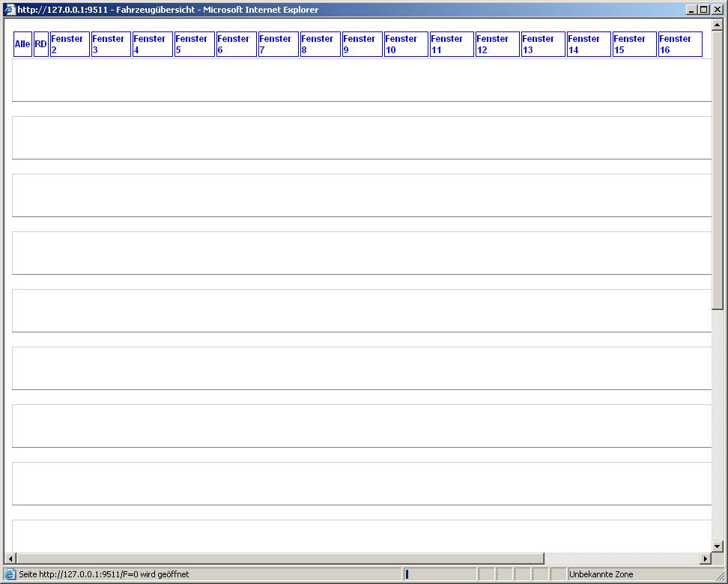Open the RD tab
The width and height of the screenshot is (728, 584).
40,44
